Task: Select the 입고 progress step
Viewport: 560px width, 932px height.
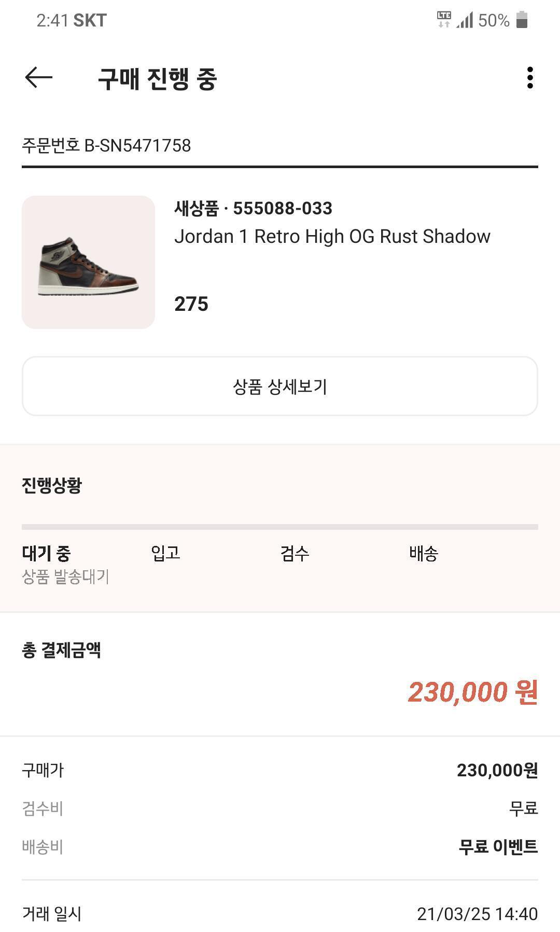Action: (x=165, y=553)
